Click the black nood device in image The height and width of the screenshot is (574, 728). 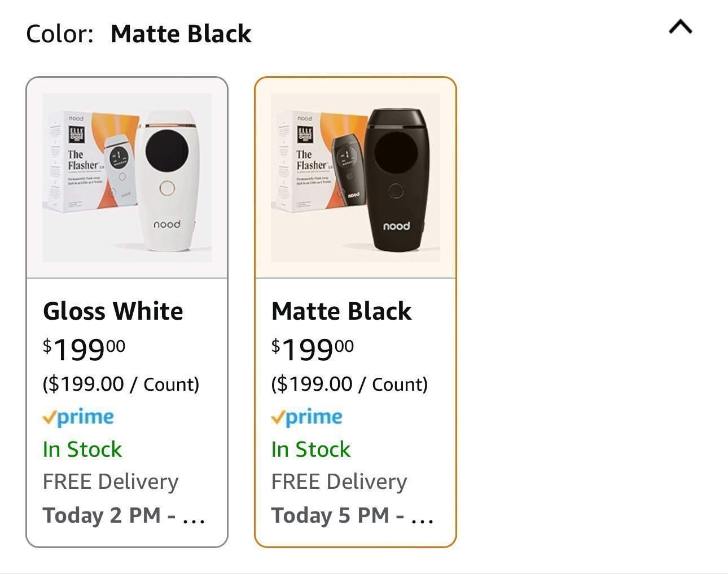click(x=396, y=179)
